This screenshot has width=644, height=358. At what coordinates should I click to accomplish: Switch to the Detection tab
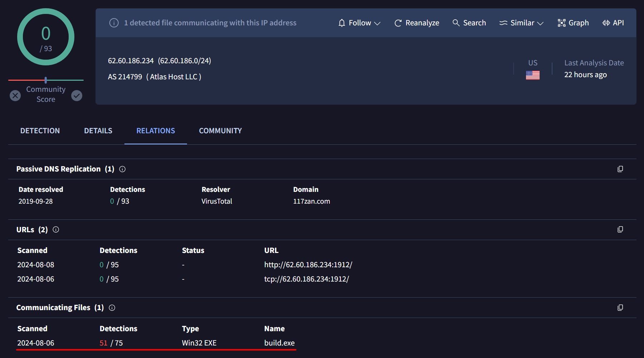click(x=40, y=131)
